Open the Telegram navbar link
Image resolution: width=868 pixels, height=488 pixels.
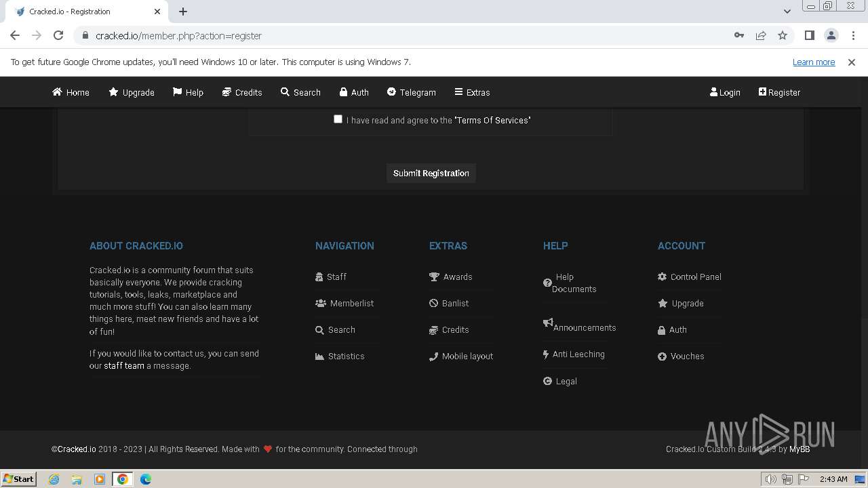pyautogui.click(x=412, y=92)
